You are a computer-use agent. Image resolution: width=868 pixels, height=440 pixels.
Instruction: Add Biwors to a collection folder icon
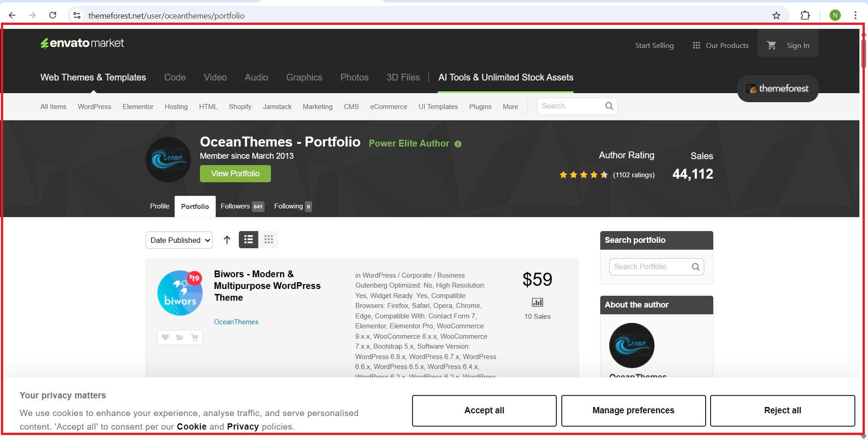(180, 337)
